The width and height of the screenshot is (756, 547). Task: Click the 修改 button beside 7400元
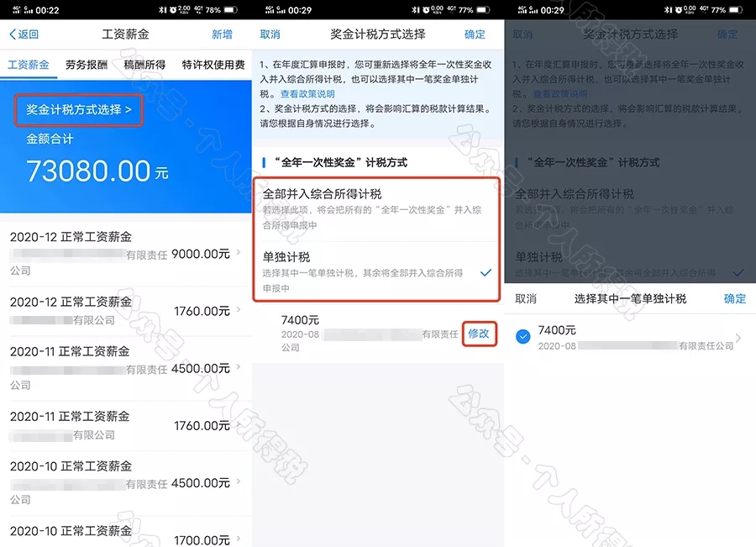pos(479,334)
